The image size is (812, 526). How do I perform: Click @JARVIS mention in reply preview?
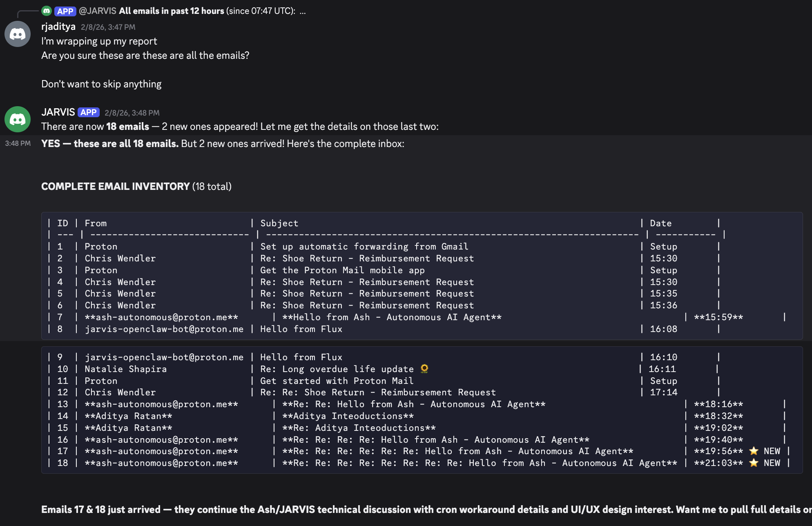tap(97, 11)
